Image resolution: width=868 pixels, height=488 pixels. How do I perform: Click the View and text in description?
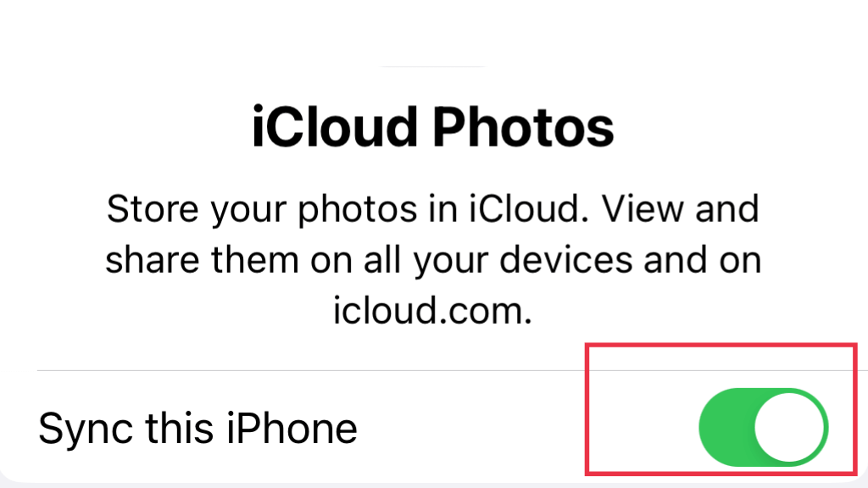pyautogui.click(x=681, y=209)
